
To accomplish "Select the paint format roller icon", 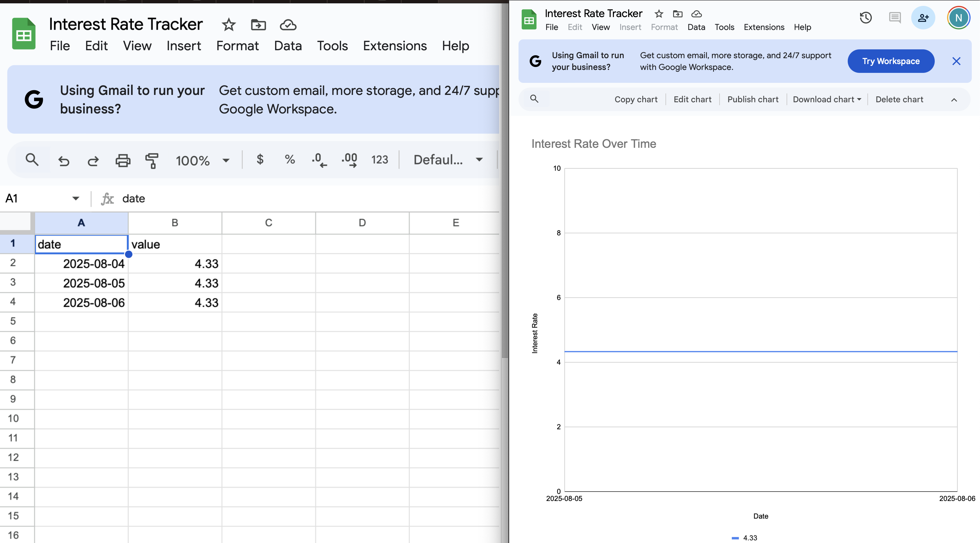I will pyautogui.click(x=152, y=160).
